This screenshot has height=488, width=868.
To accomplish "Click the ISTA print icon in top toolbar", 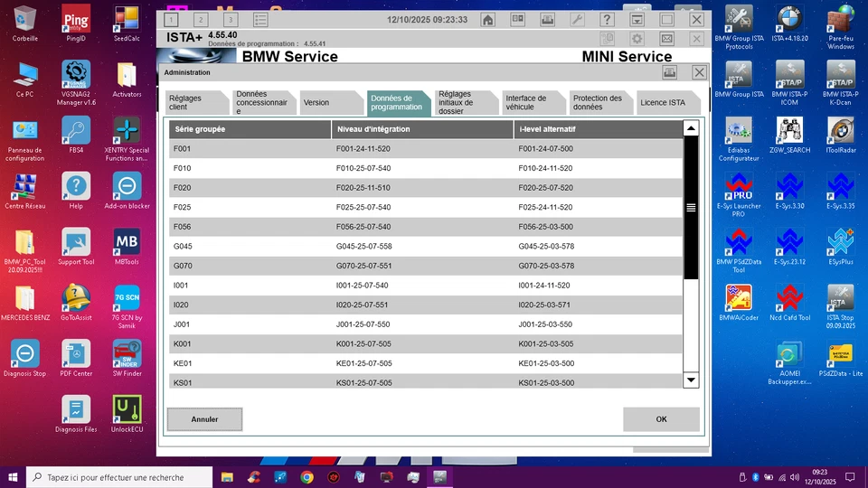I will pyautogui.click(x=548, y=20).
